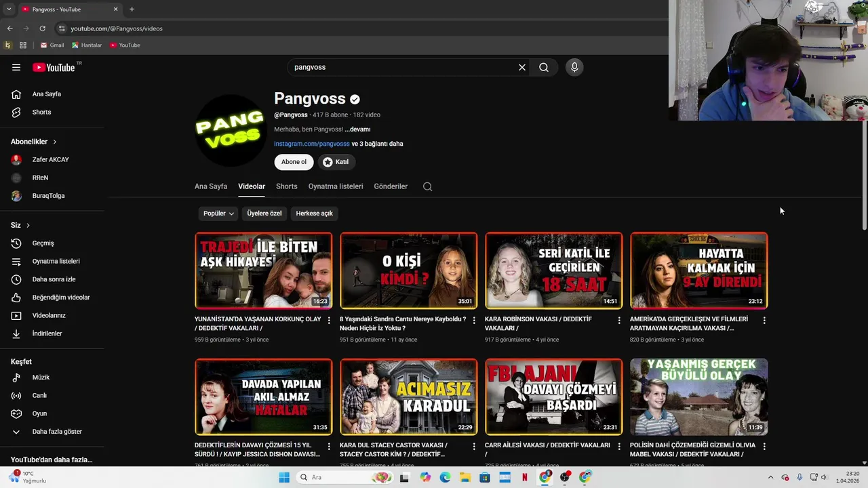This screenshot has width=868, height=488.
Task: Join the channel with Katıl button
Action: coord(336,162)
